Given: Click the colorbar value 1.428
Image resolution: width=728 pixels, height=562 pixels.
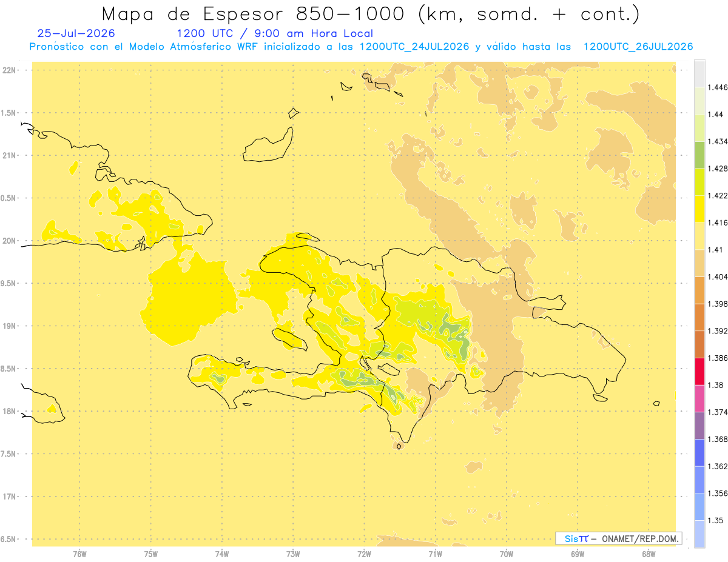Looking at the screenshot, I should [719, 169].
